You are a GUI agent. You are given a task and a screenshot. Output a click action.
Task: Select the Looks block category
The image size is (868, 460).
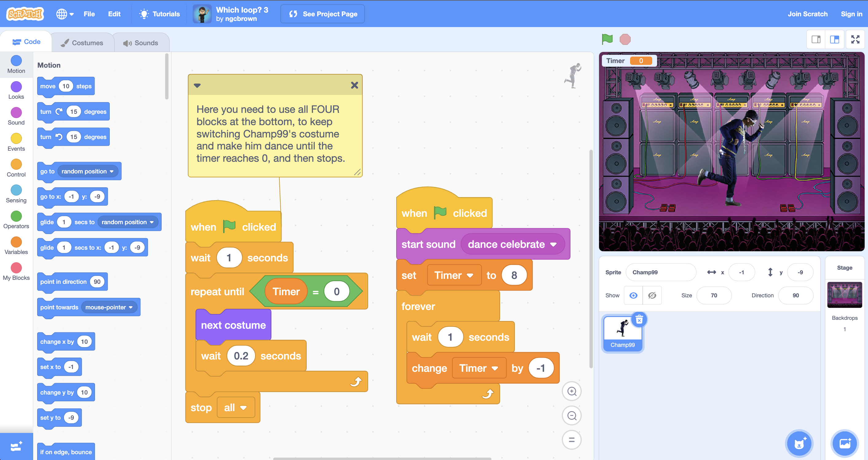(16, 90)
